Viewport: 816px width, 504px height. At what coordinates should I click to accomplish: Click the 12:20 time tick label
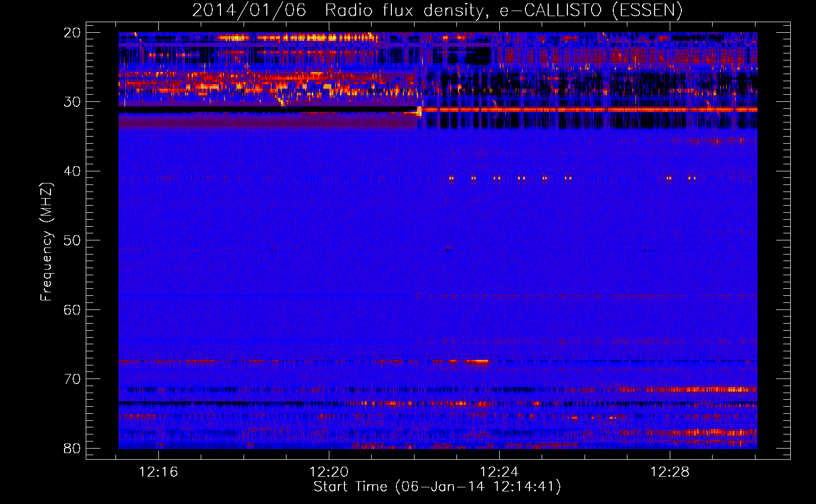(x=329, y=472)
